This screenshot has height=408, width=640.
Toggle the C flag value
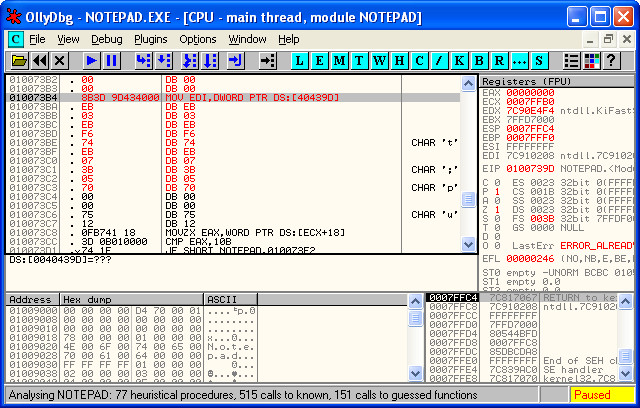pos(497,182)
